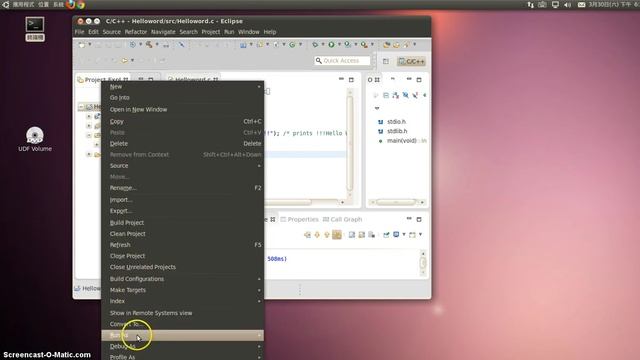Screen dimensions: 640x360
Task: Open the Window menu in menu bar
Action: click(x=249, y=32)
